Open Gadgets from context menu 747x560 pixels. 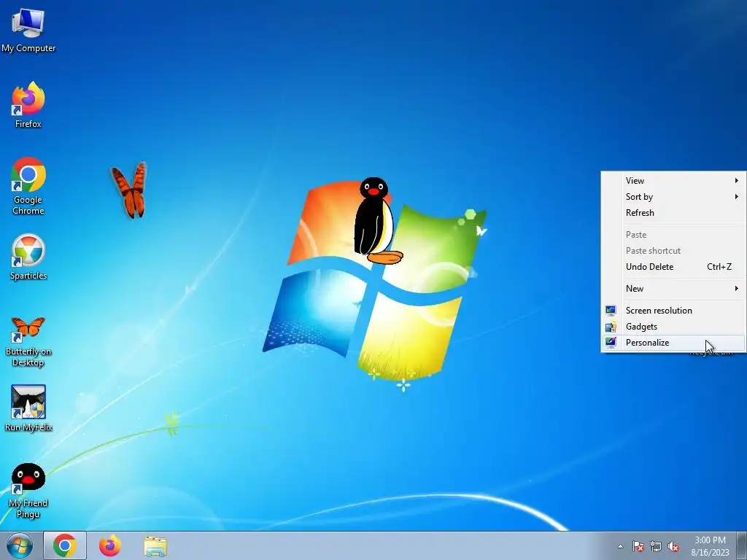click(x=673, y=327)
